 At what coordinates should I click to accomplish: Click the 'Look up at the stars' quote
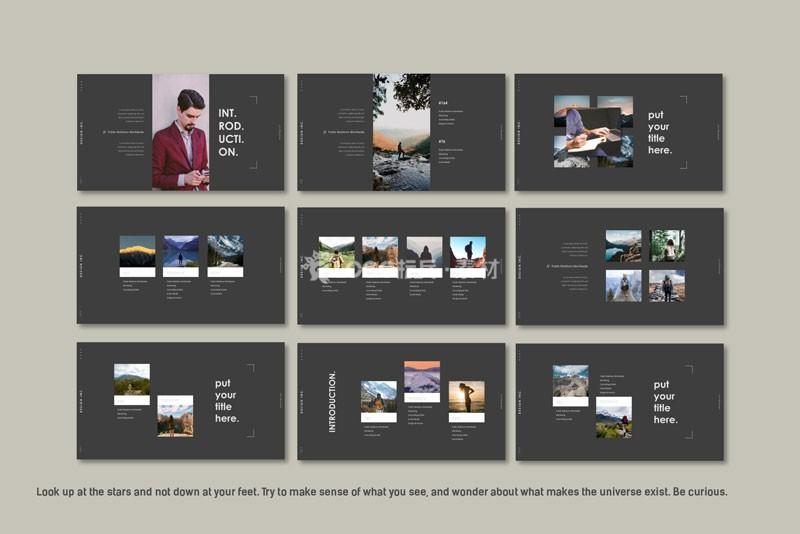click(x=381, y=492)
